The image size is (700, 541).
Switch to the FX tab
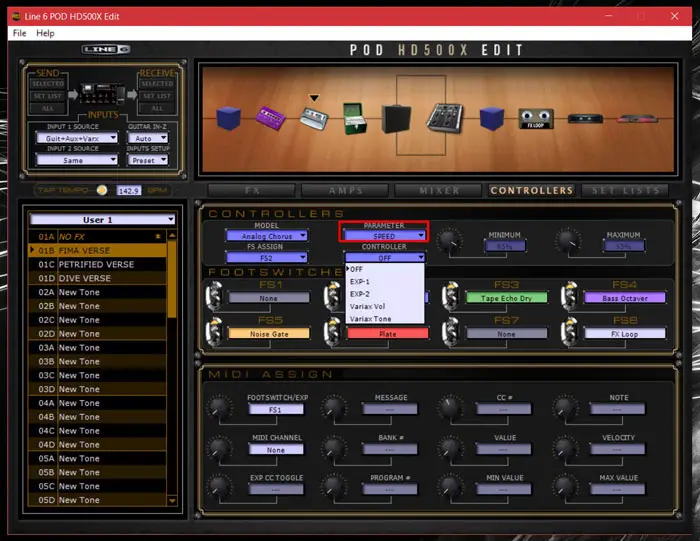(x=252, y=191)
